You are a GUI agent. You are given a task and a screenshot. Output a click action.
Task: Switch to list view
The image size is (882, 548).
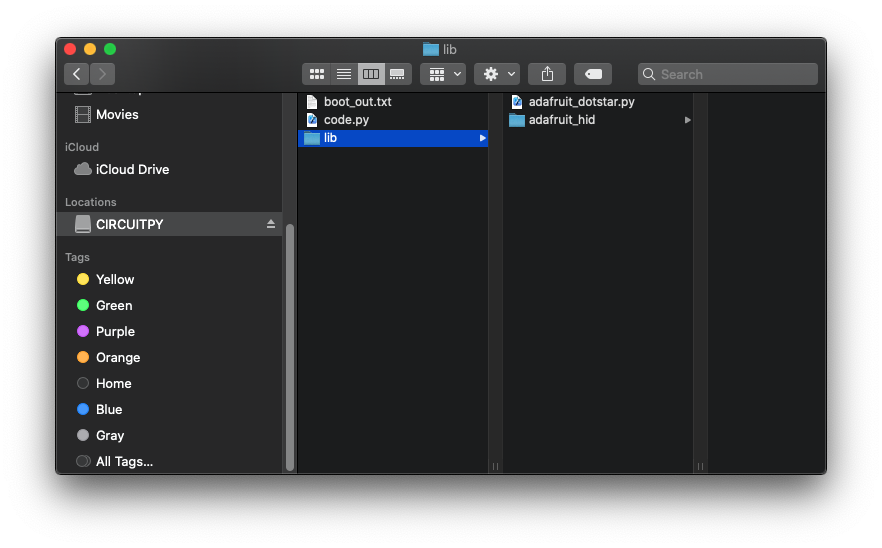click(x=344, y=74)
